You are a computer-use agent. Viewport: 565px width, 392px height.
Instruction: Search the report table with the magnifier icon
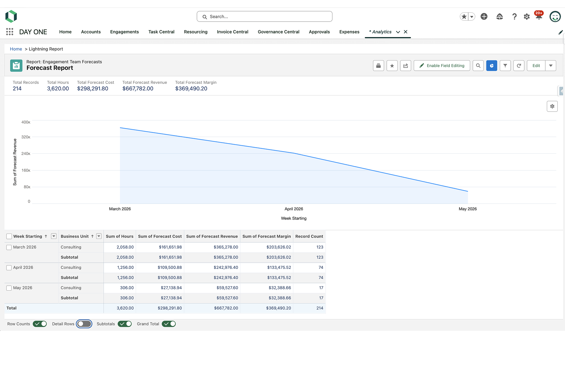click(478, 66)
